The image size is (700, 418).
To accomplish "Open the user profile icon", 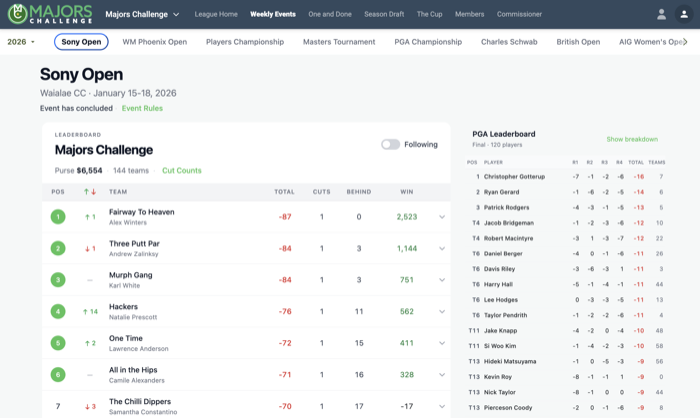I will [x=662, y=14].
